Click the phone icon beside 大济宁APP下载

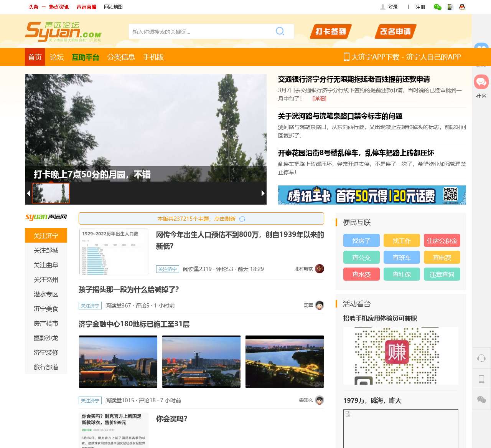coord(346,57)
